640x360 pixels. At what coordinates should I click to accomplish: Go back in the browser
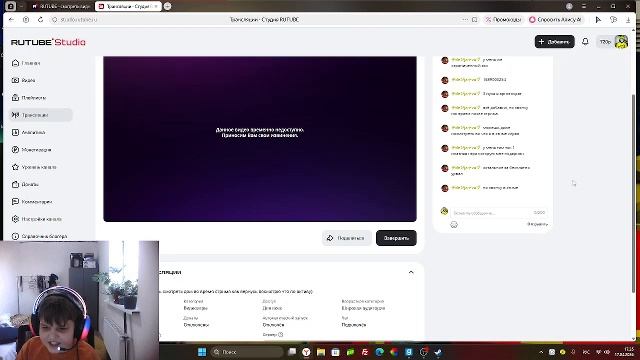pyautogui.click(x=11, y=20)
